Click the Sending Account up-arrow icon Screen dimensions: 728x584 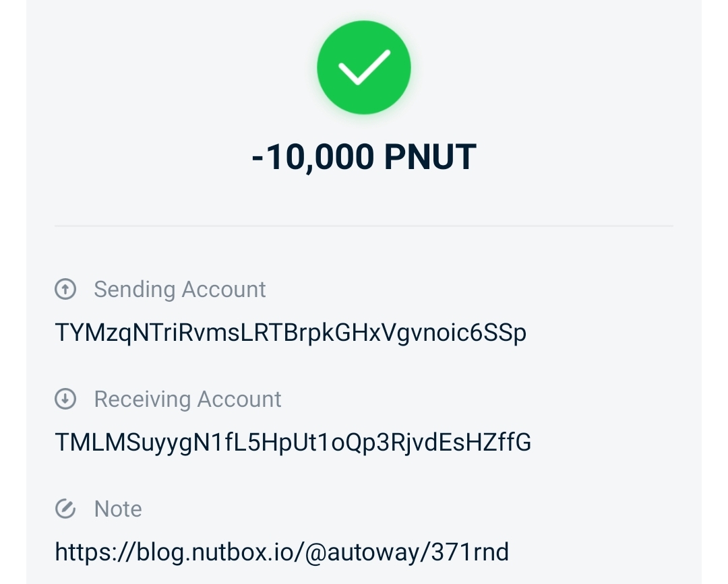(x=65, y=290)
